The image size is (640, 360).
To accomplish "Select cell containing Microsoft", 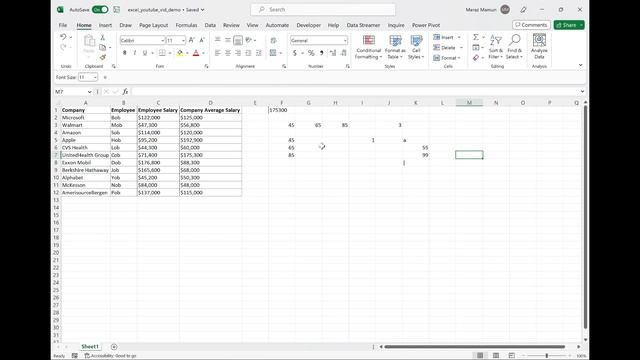I will [85, 118].
